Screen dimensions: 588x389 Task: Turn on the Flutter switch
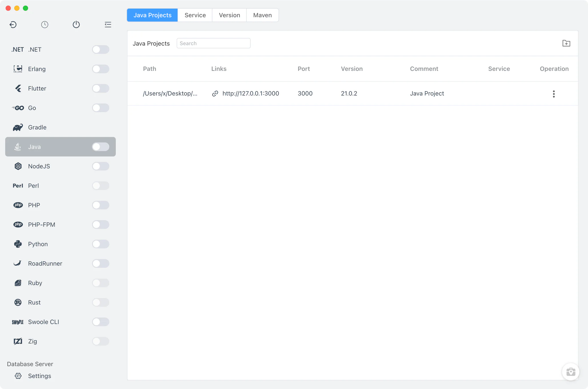tap(100, 88)
